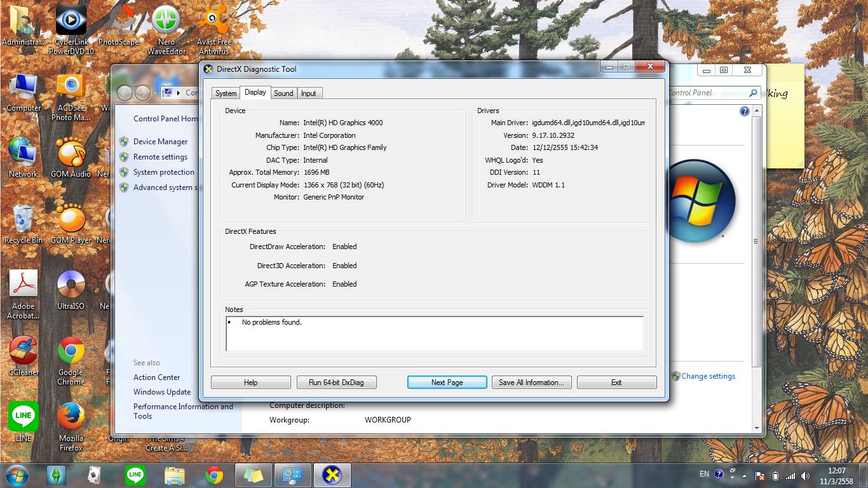Click the volume speaker tray icon
Image resolution: width=868 pixels, height=488 pixels.
[806, 475]
